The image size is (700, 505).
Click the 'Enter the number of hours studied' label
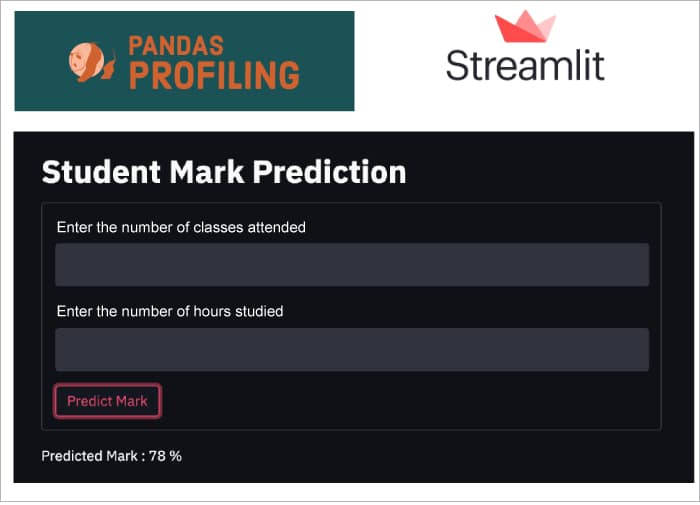click(x=170, y=311)
